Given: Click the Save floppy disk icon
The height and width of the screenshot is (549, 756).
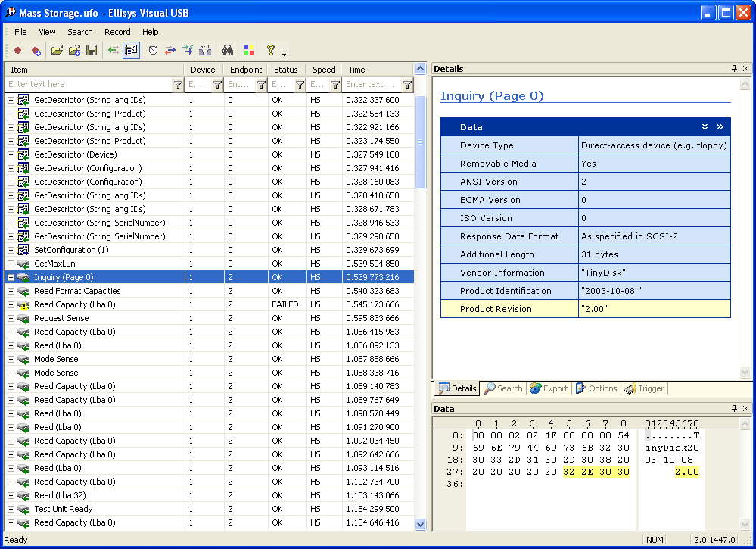Looking at the screenshot, I should pos(92,51).
